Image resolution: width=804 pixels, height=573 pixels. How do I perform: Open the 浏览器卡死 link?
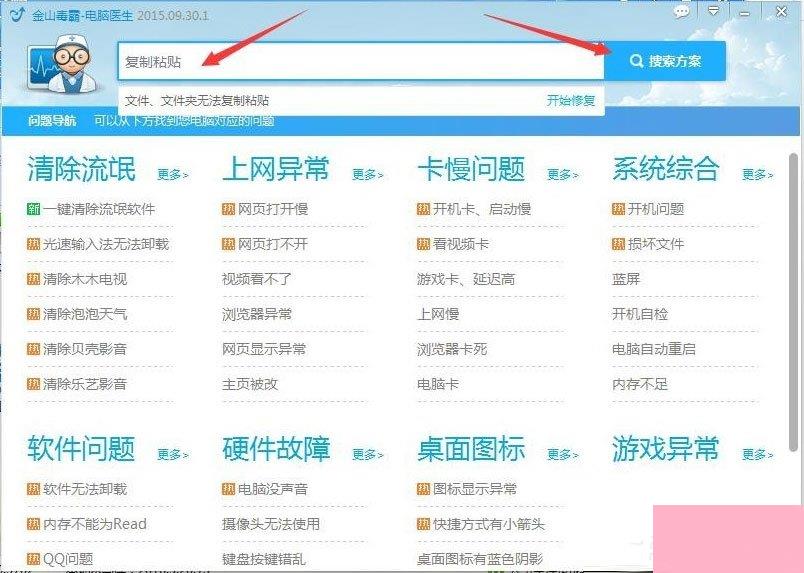(452, 349)
